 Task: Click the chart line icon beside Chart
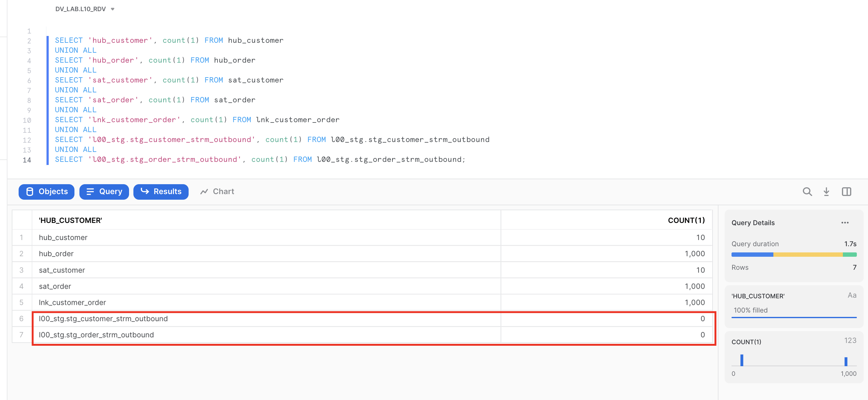204,191
